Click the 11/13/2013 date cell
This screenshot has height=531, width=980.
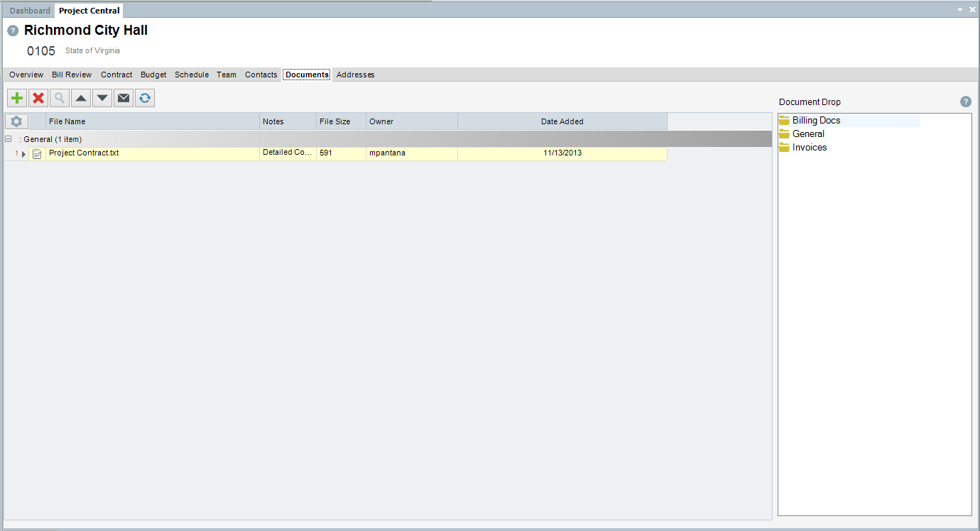[x=562, y=153]
